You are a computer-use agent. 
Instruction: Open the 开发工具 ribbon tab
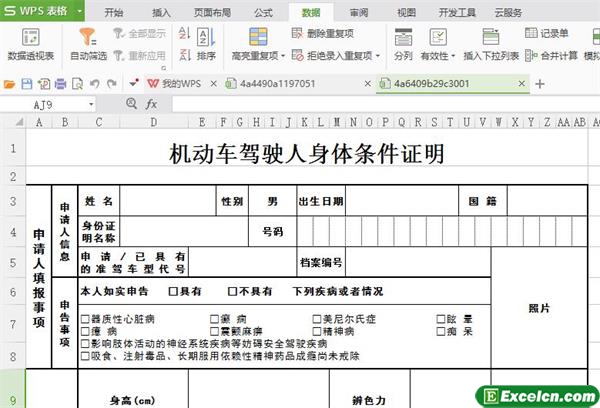click(x=457, y=13)
